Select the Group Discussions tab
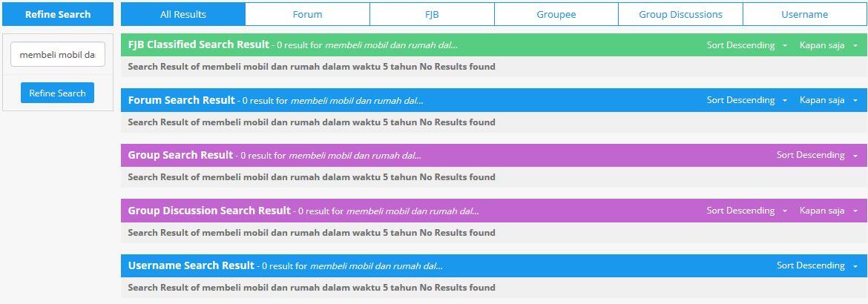This screenshot has height=304, width=868. click(x=680, y=14)
